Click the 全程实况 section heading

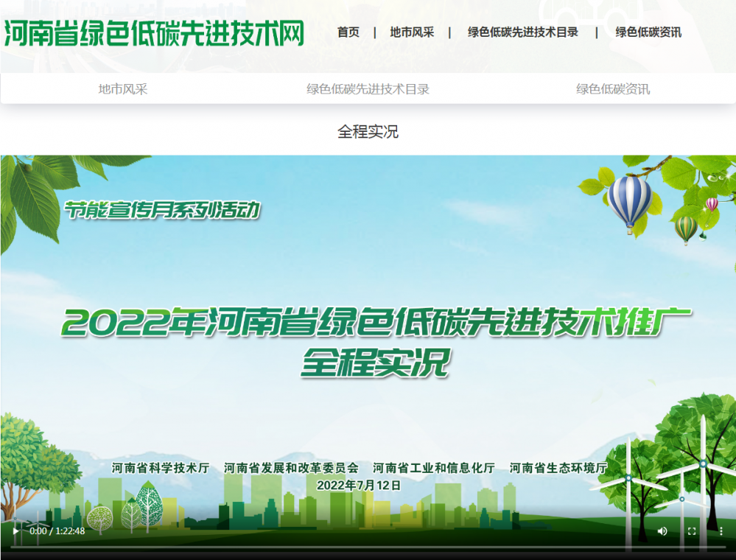coord(368,131)
